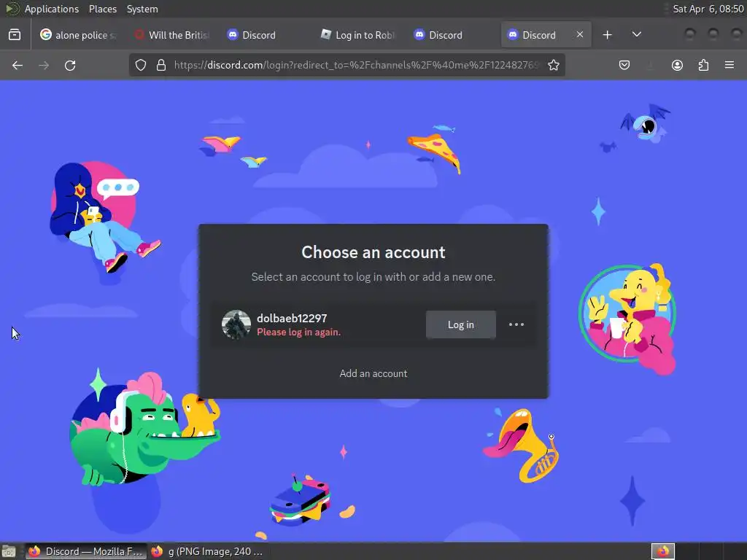Open the three-dot options for dolbaeb12297
This screenshot has height=560, width=747.
(x=516, y=324)
